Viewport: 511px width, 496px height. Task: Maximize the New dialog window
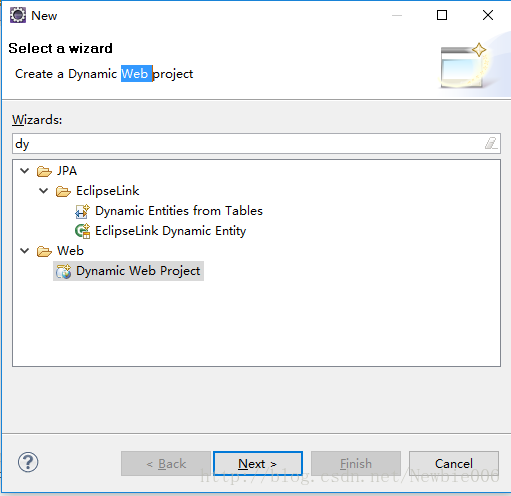442,15
